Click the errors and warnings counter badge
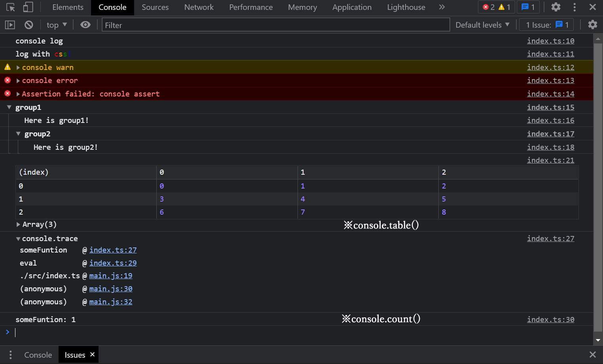Screen dimensions: 603x364 [x=497, y=7]
